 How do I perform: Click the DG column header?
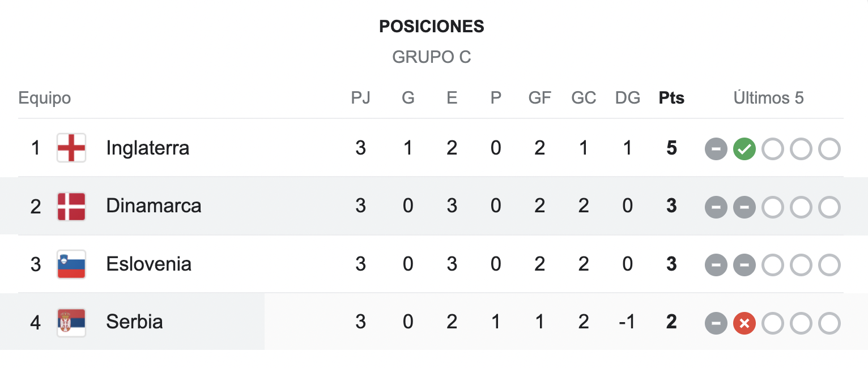tap(628, 98)
